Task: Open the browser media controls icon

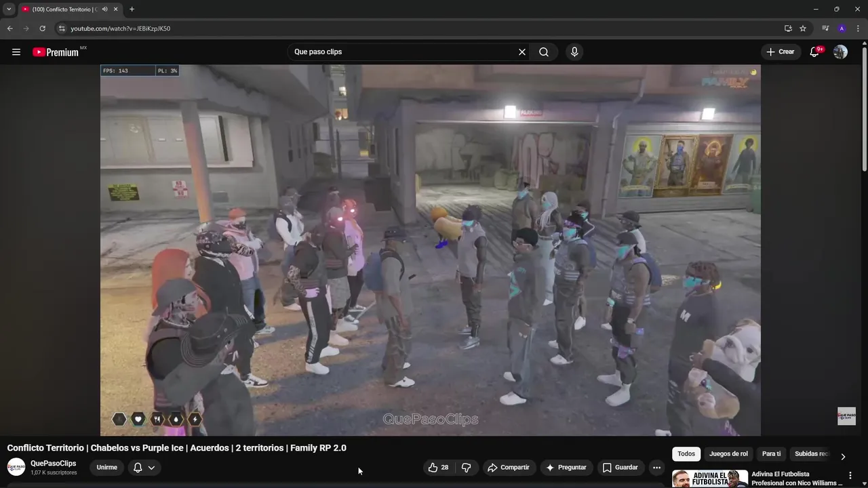Action: 825,28
